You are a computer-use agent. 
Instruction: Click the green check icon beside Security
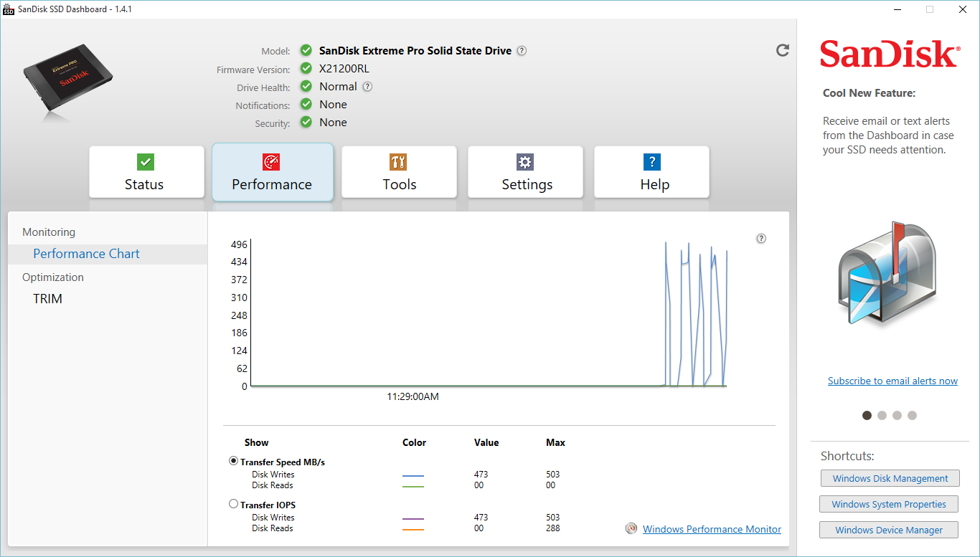click(x=306, y=122)
